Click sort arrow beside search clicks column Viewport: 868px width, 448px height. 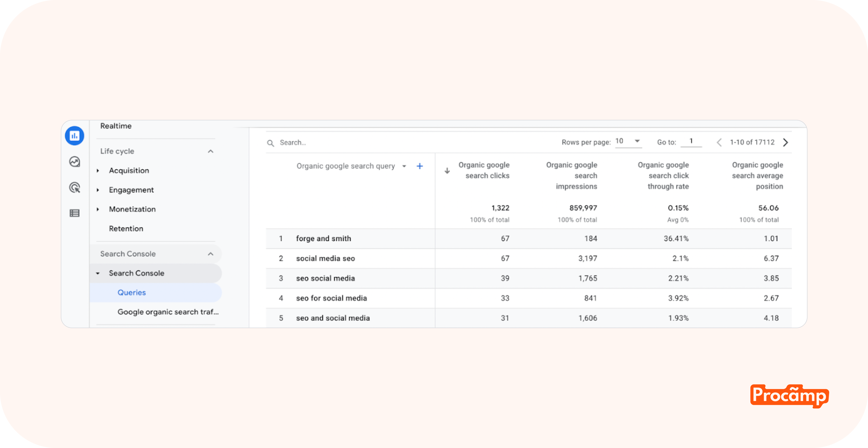point(447,171)
